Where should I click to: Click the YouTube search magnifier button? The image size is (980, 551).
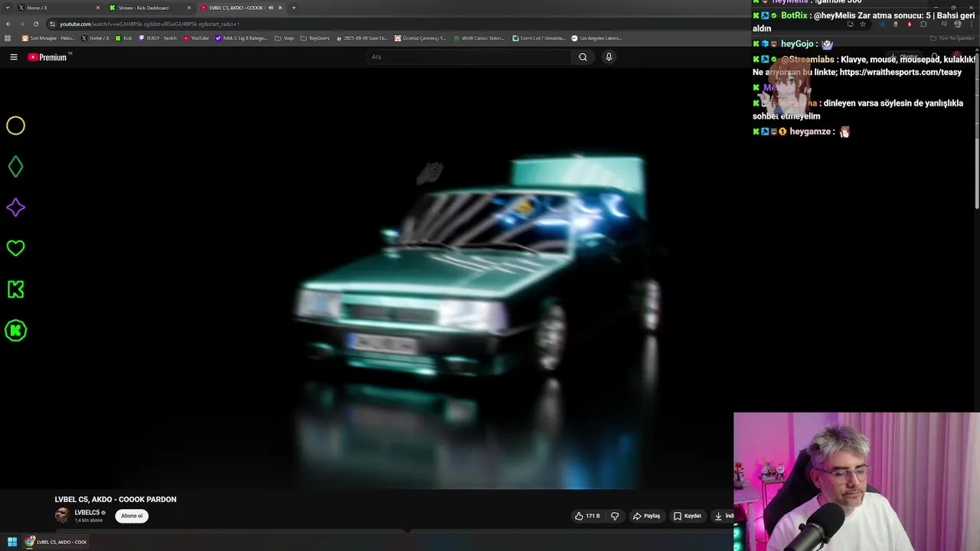point(583,57)
